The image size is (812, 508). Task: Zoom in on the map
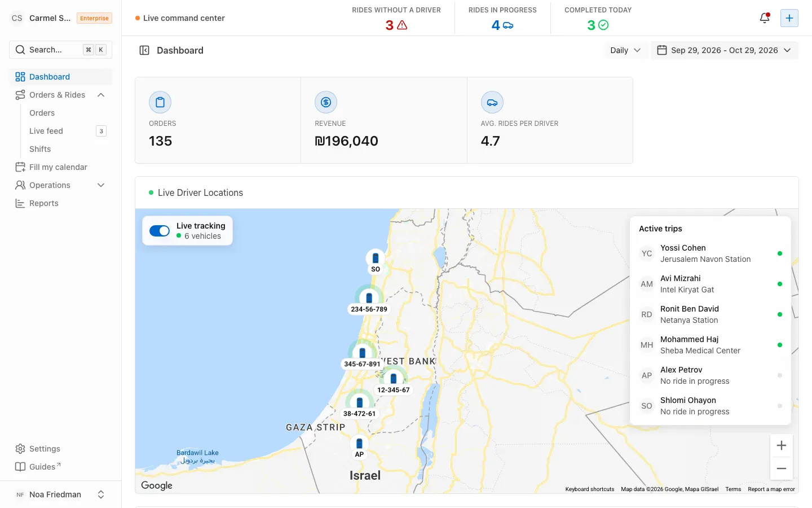coord(782,445)
